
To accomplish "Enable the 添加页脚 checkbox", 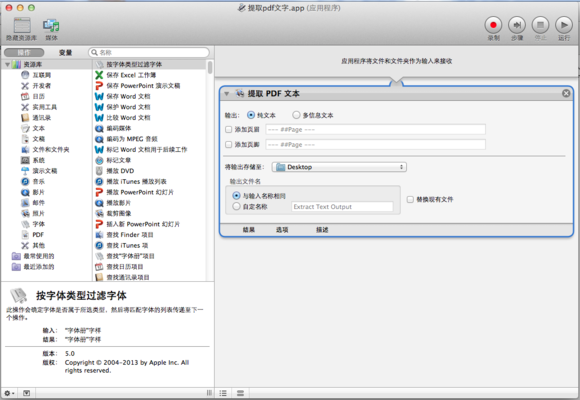I will (229, 145).
